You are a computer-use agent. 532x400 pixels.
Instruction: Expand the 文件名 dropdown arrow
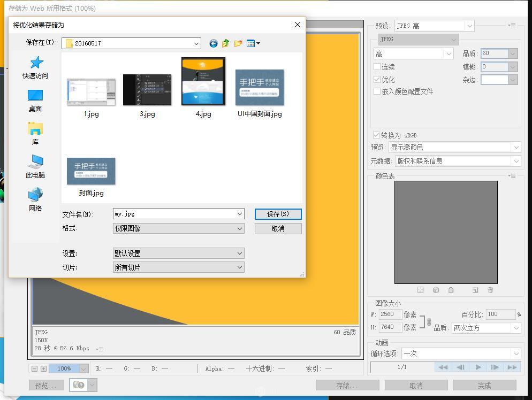coord(240,213)
